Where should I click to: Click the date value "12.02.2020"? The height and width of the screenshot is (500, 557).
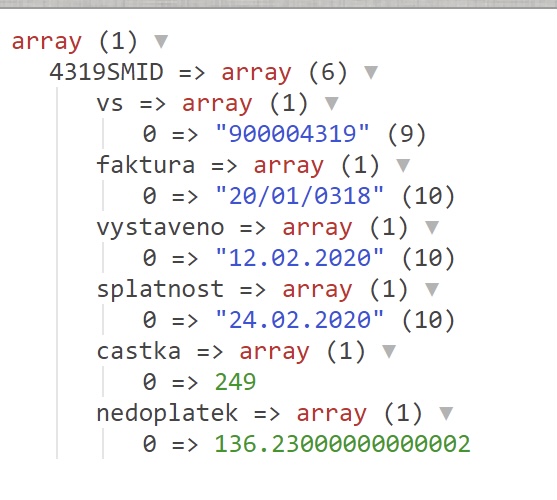pyautogui.click(x=299, y=258)
